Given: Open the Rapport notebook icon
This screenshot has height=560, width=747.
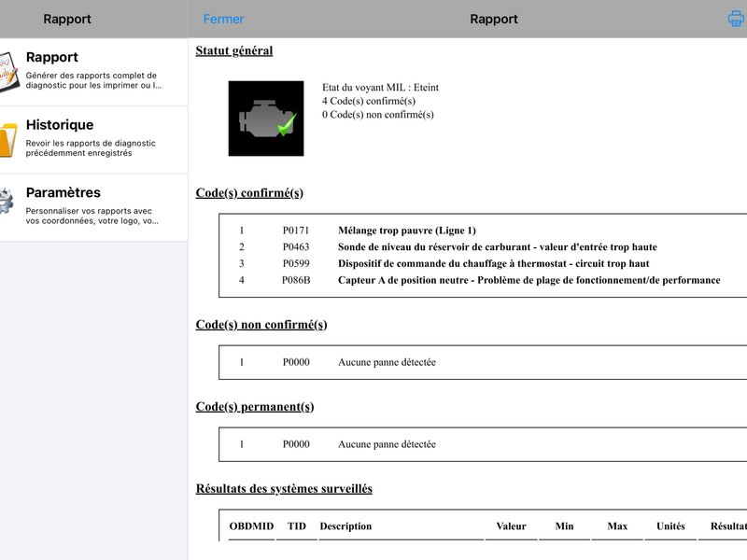Looking at the screenshot, I should pos(9,72).
